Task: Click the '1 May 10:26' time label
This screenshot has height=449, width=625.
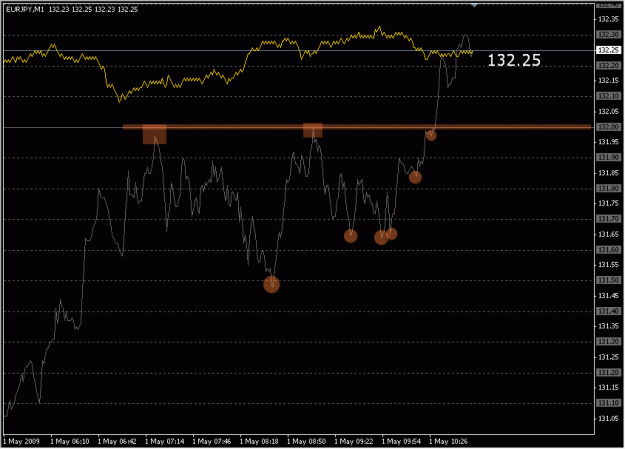Action: 448,441
